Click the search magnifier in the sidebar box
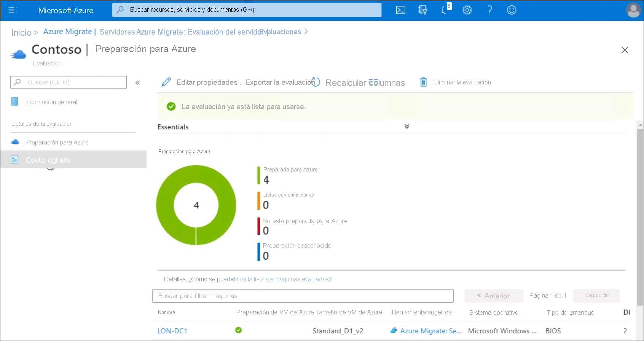Viewport: 644px width, 341px height. (18, 82)
